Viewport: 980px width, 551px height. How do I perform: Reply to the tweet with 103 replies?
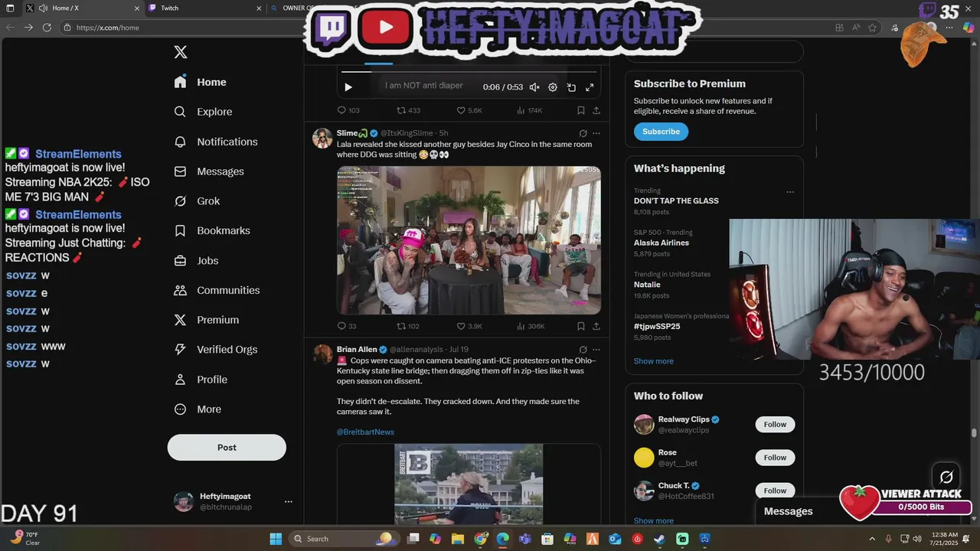348,110
